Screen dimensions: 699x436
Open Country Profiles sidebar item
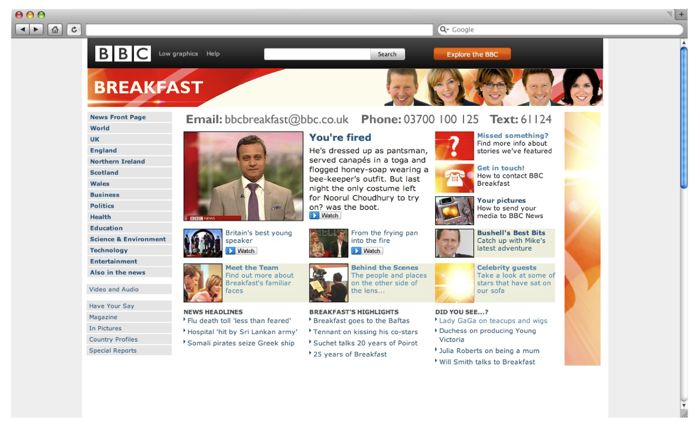(129, 340)
